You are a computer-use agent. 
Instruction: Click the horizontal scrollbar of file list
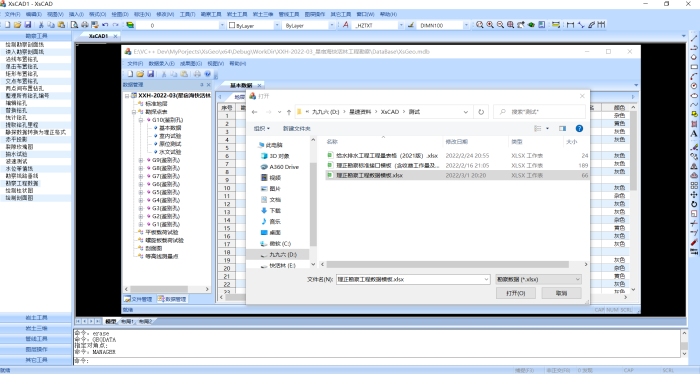point(447,265)
